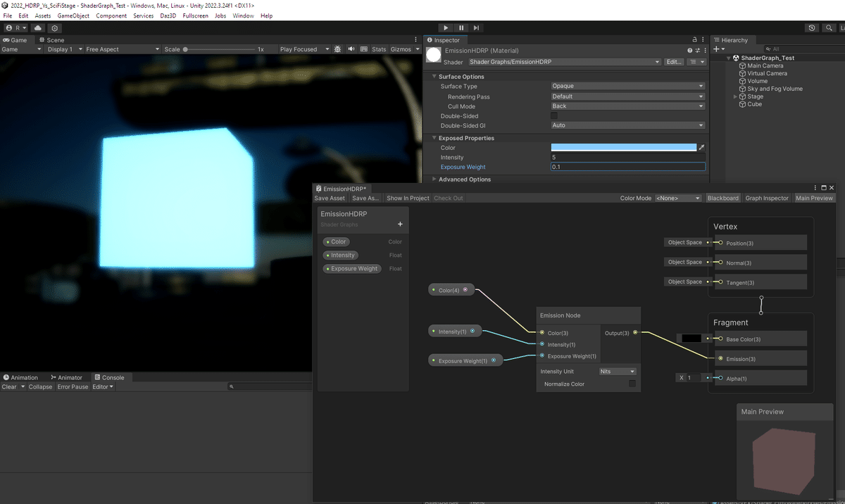This screenshot has width=845, height=504.
Task: Click the search icon above the Hierarchy panel
Action: coord(828,27)
